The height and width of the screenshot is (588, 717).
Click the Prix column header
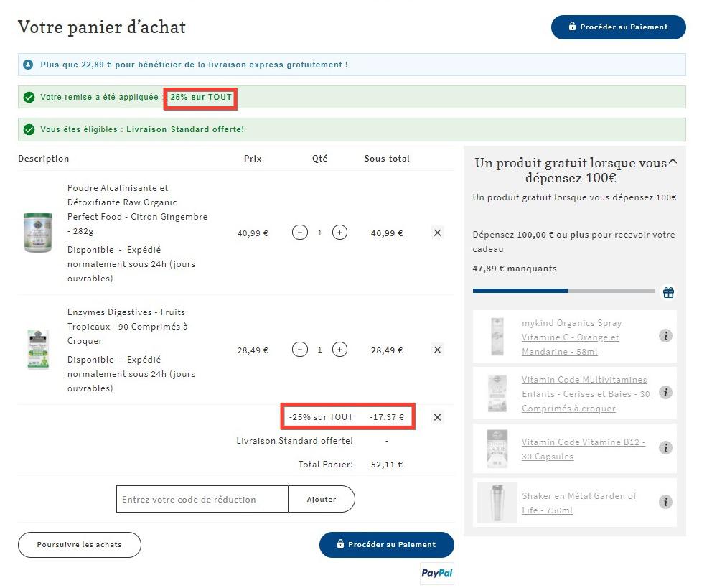pyautogui.click(x=253, y=159)
